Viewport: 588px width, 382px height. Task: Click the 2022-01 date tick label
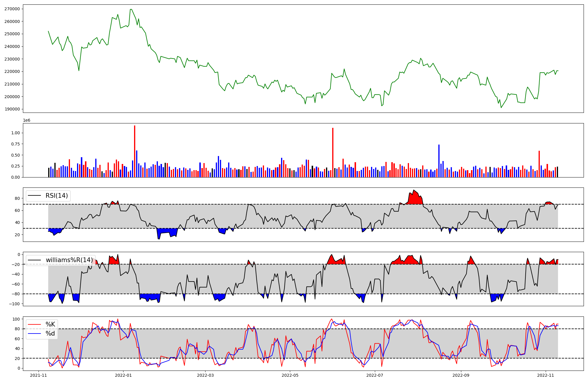pos(123,375)
